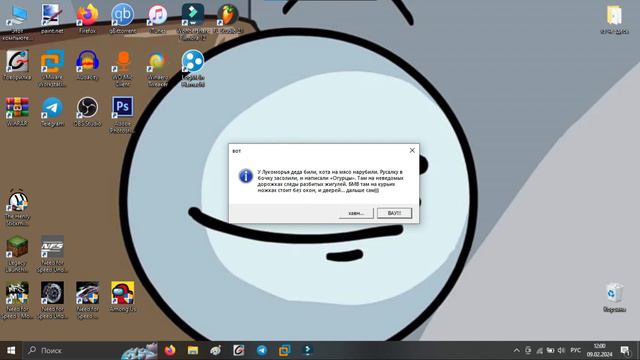Select the gray NFS logo shortcut
The width and height of the screenshot is (640, 360).
[52, 254]
